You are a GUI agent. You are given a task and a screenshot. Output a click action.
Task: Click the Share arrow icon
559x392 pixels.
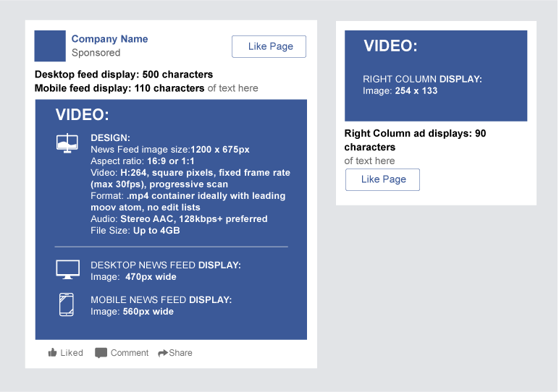point(162,353)
